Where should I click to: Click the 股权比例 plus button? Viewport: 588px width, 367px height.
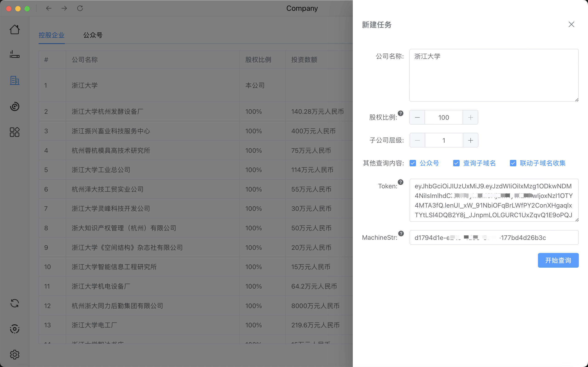point(471,117)
